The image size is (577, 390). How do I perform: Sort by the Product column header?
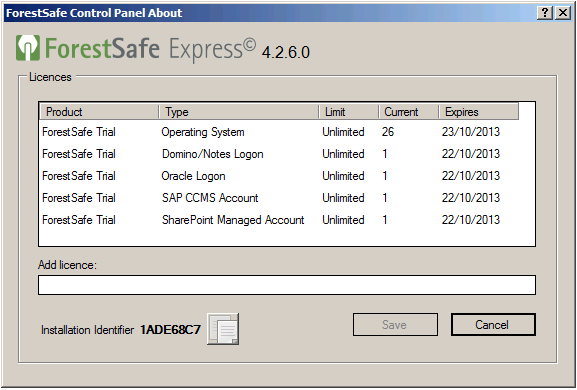[x=99, y=112]
